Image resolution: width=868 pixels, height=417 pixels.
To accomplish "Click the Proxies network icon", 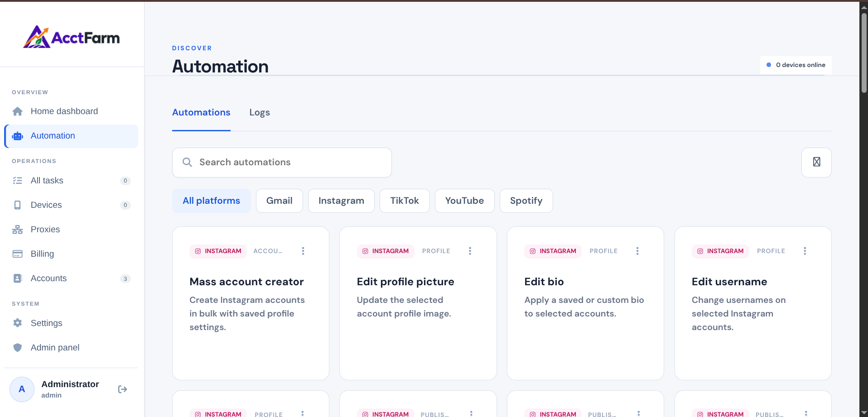I will pos(18,230).
